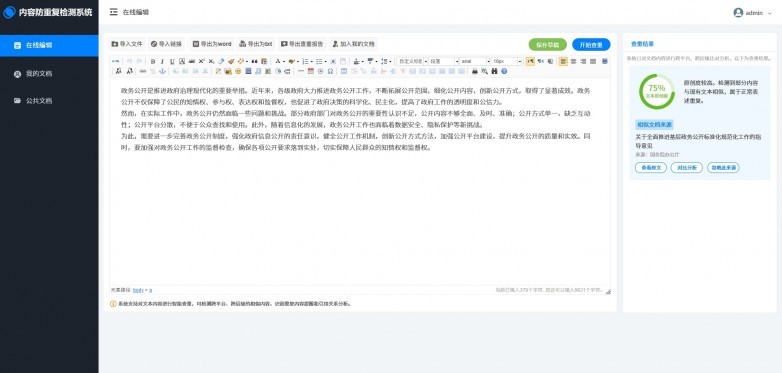Toggle underline formatting

[x=172, y=61]
